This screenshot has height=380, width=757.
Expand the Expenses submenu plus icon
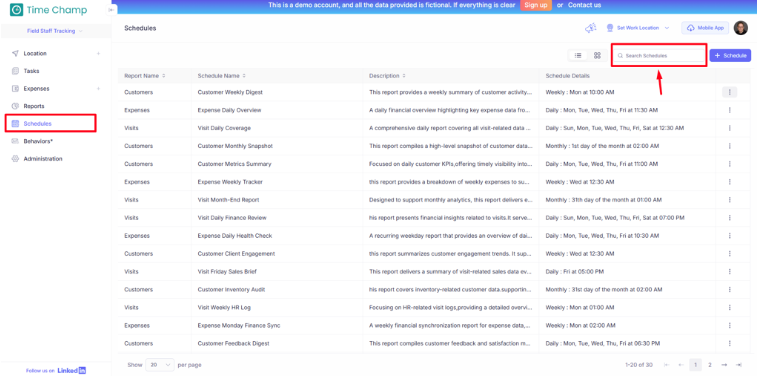pos(98,89)
